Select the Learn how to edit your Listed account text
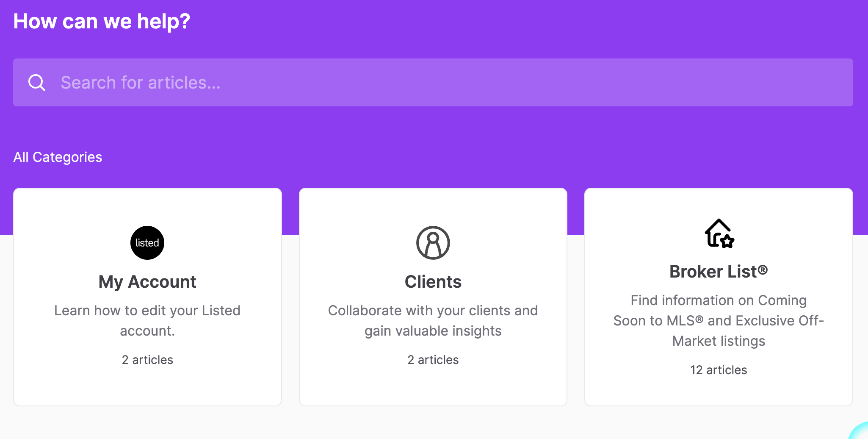This screenshot has width=868, height=439. (x=147, y=321)
